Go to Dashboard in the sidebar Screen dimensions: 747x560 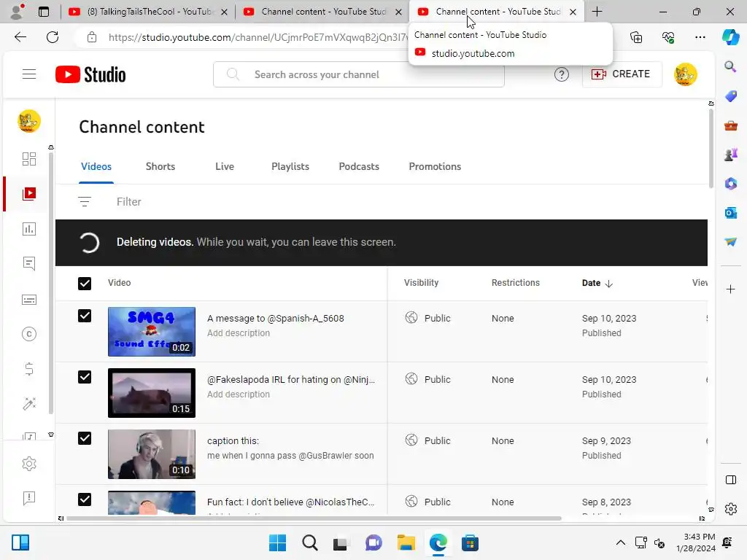pos(29,158)
